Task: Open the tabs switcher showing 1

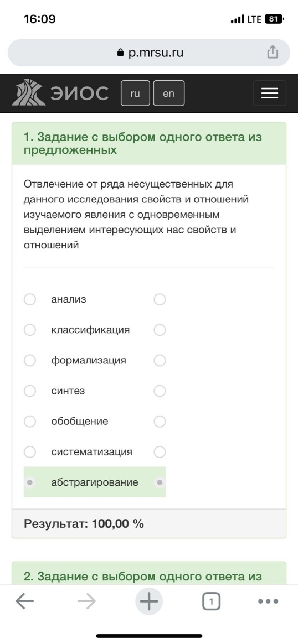Action: (x=211, y=602)
